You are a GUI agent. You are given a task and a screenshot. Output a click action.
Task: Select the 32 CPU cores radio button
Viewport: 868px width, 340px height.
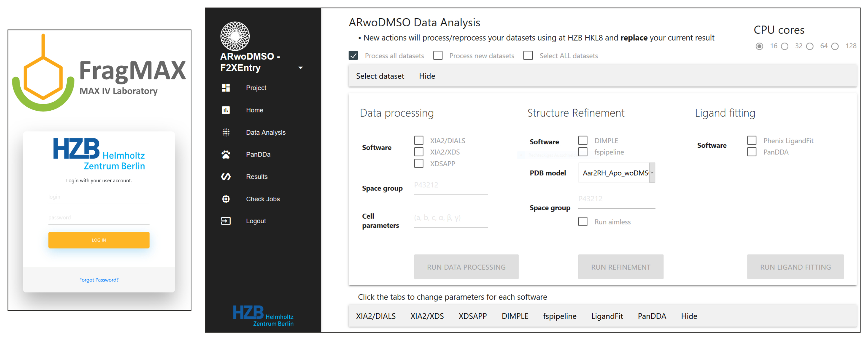tap(785, 46)
